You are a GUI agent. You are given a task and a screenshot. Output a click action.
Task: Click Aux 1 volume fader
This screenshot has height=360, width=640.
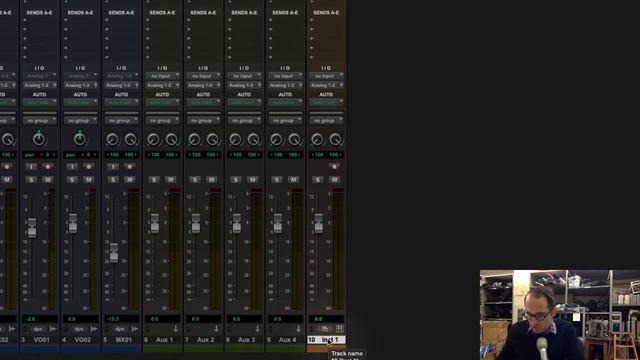(x=155, y=223)
